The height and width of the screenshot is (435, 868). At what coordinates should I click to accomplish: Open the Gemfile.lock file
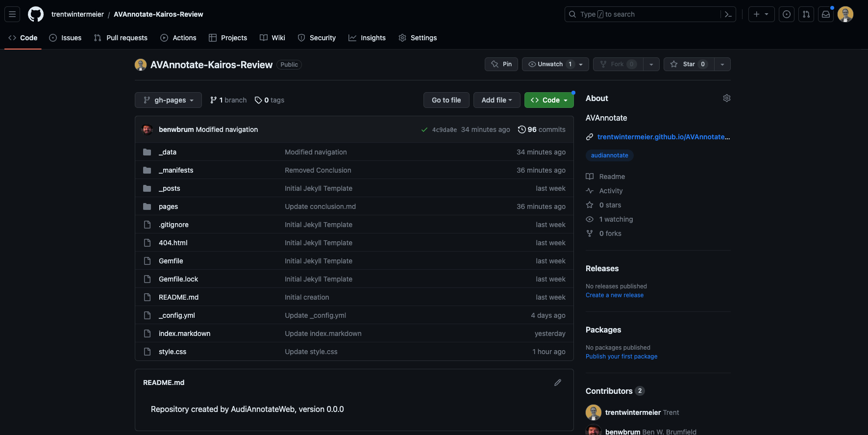click(178, 279)
